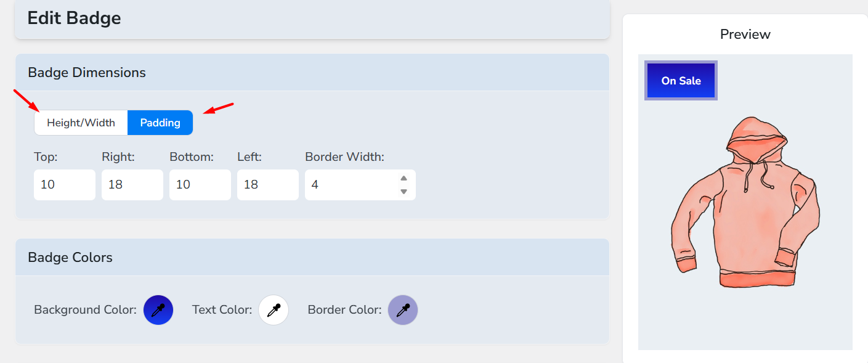Click the hoodie product image preview
Screen dimensions: 868x363
click(745, 202)
